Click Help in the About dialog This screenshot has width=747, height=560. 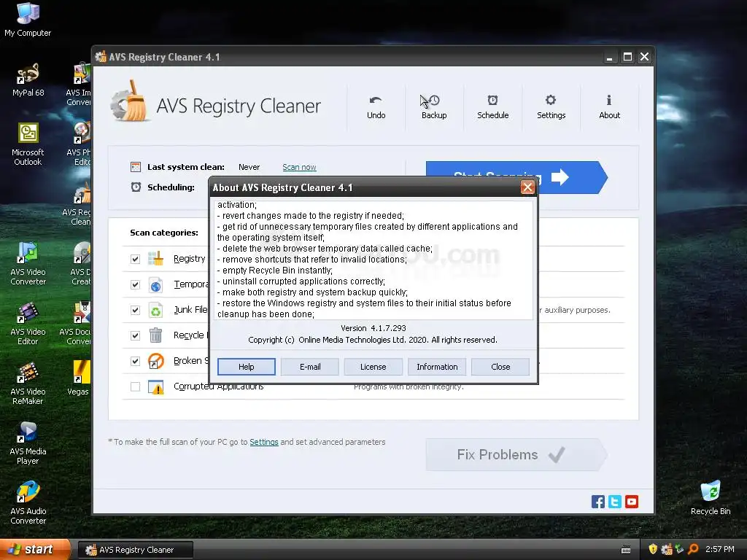[247, 367]
